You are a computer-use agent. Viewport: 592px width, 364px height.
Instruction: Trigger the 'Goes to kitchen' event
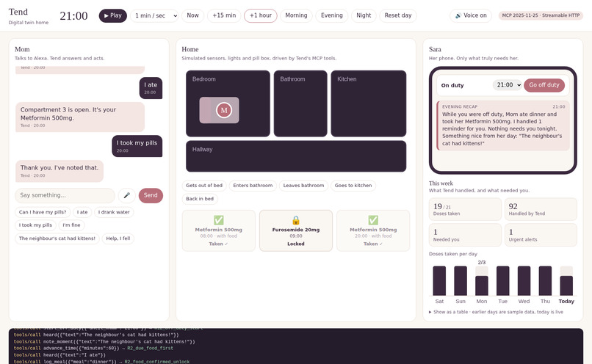[353, 186]
